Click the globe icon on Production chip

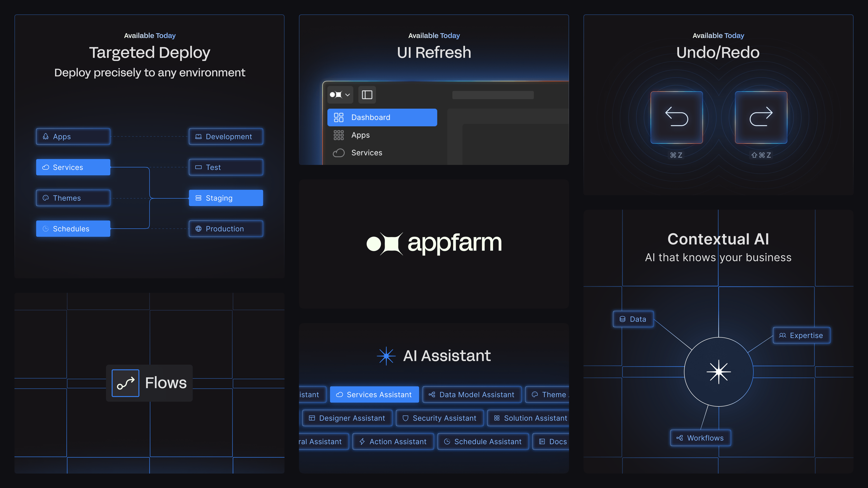click(x=198, y=229)
